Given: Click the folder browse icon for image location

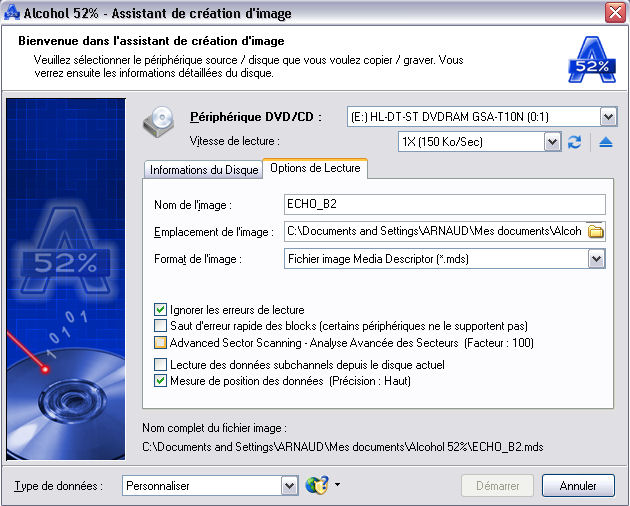Looking at the screenshot, I should pyautogui.click(x=596, y=232).
